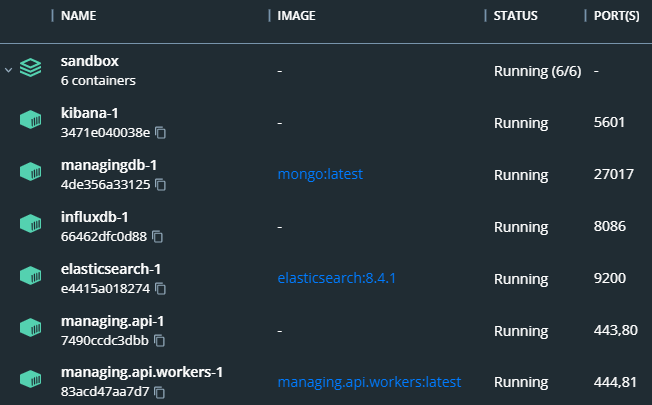Open port 5601 for kibana-1
This screenshot has width=652, height=405.
(x=609, y=123)
